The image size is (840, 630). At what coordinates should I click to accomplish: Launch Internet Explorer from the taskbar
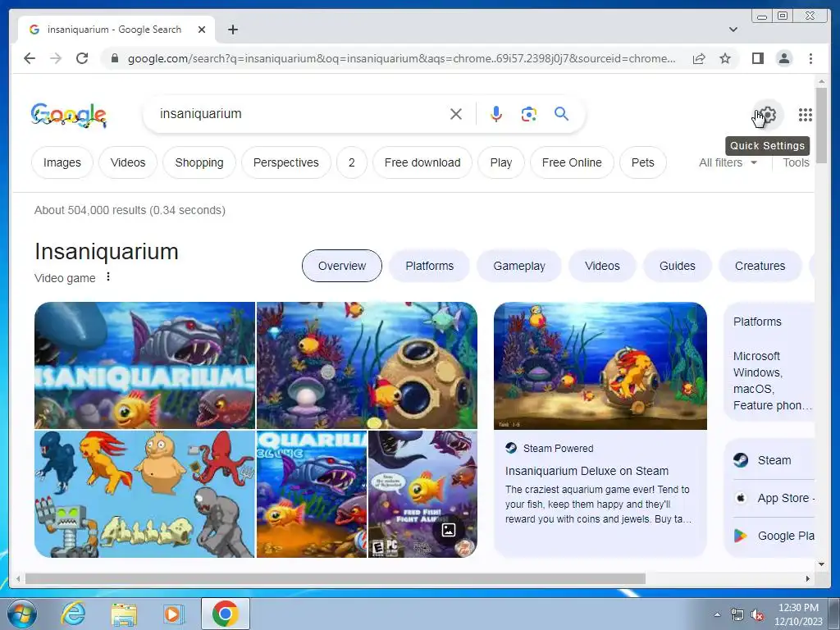coord(73,614)
